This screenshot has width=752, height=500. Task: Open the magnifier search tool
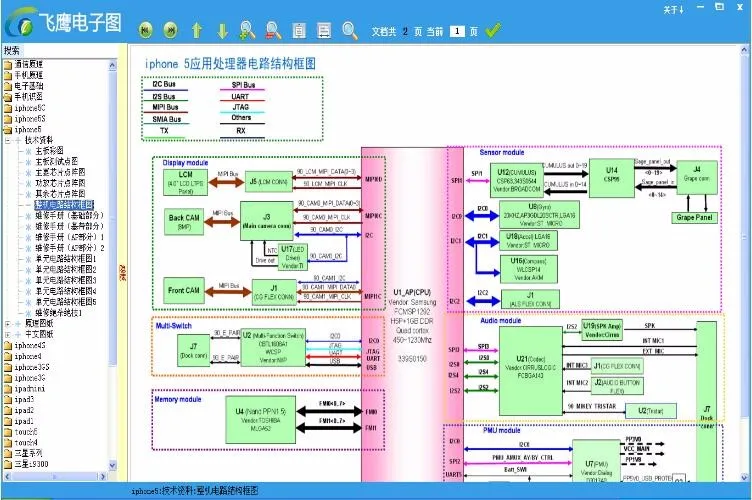click(350, 30)
